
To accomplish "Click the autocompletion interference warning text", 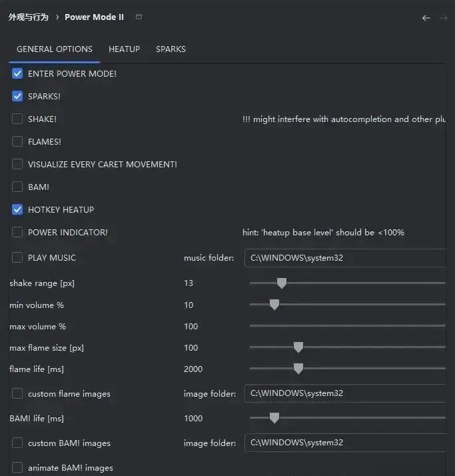I will 344,119.
